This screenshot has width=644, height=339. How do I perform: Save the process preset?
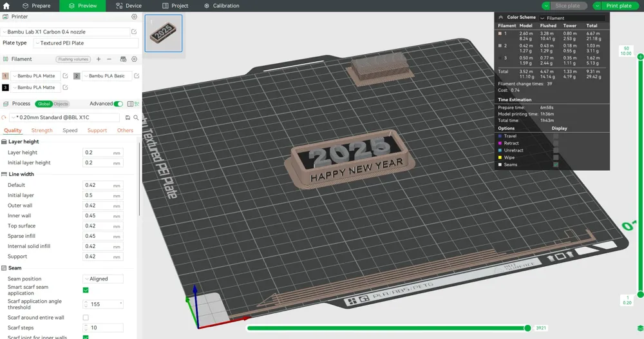[x=128, y=117]
